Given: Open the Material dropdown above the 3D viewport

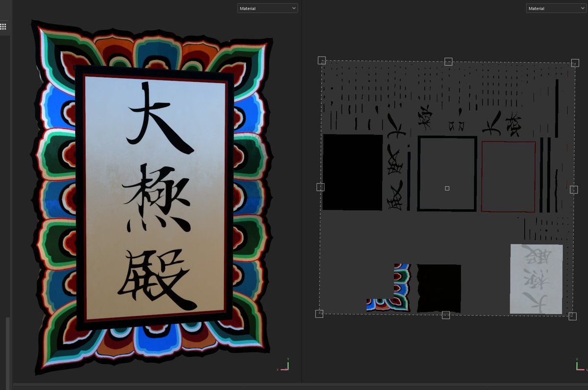Looking at the screenshot, I should (267, 8).
